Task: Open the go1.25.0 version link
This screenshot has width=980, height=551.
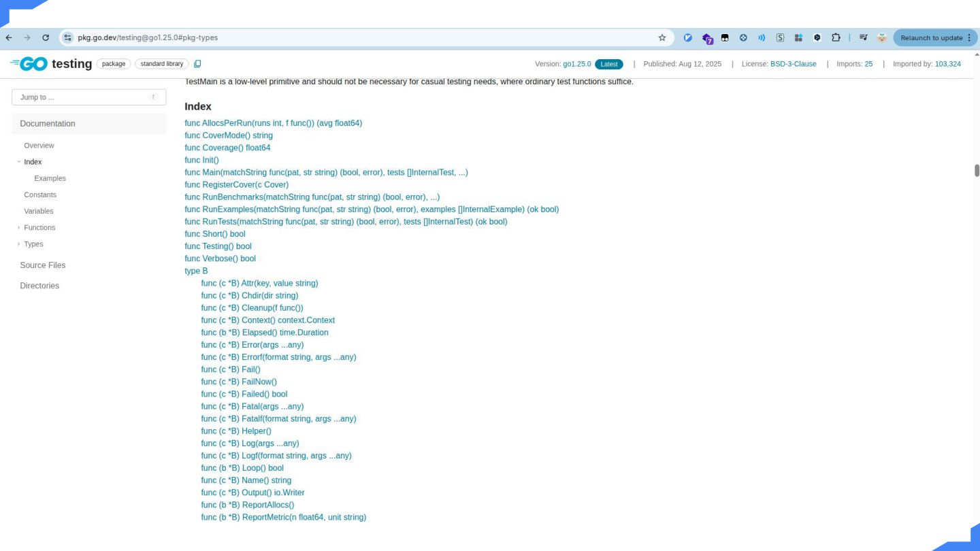Action: (x=576, y=64)
